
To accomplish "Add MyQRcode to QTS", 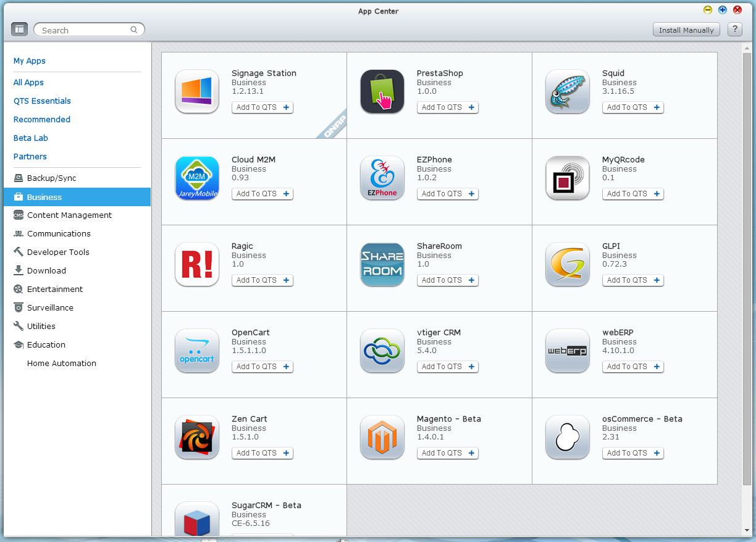I will pos(633,194).
